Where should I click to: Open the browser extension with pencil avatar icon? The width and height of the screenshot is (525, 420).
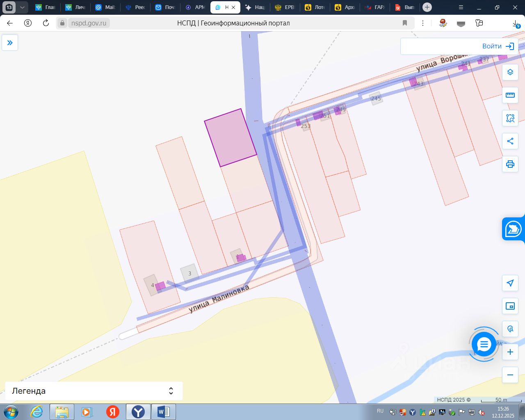pos(443,23)
